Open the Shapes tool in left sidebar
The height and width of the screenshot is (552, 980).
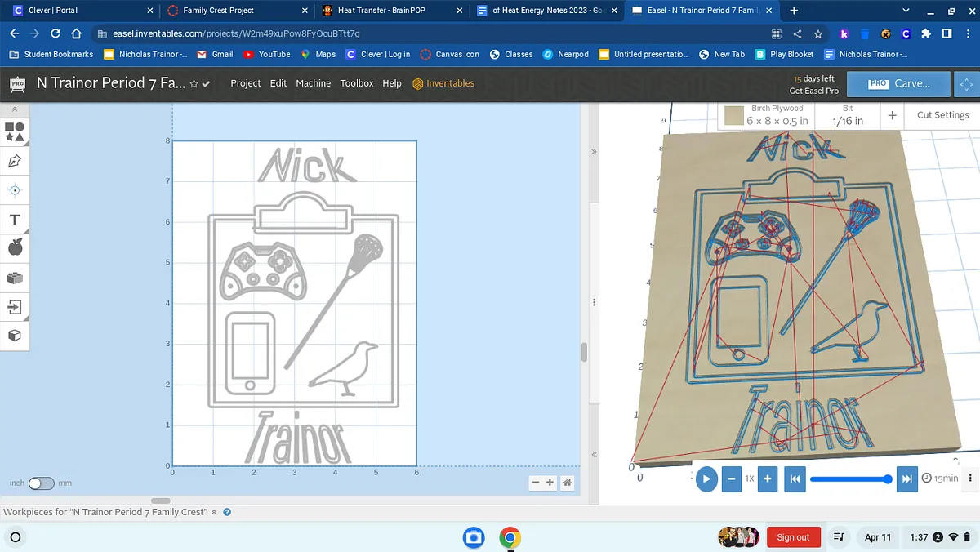click(15, 132)
